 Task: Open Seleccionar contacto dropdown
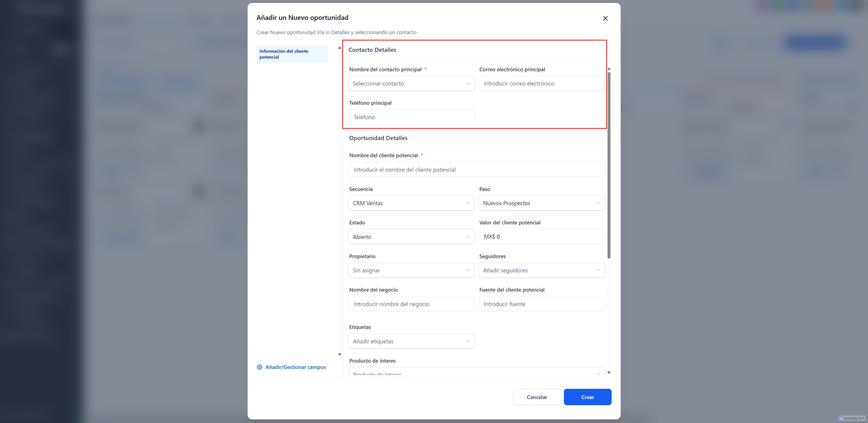[x=411, y=83]
